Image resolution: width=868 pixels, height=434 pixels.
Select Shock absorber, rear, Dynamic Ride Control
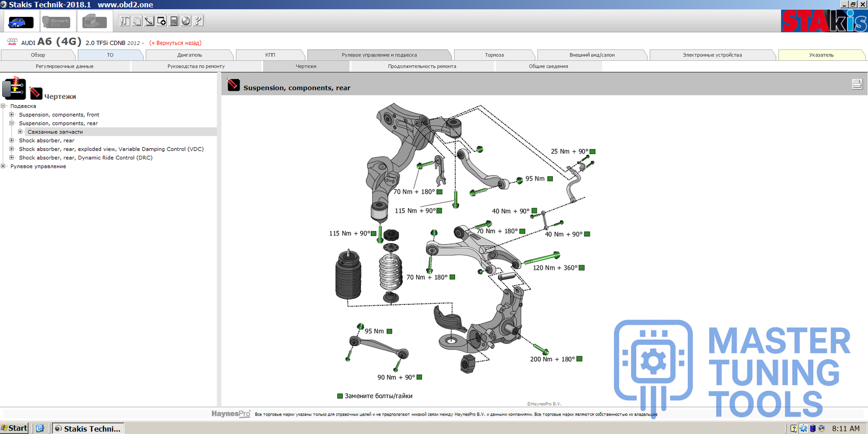click(85, 158)
